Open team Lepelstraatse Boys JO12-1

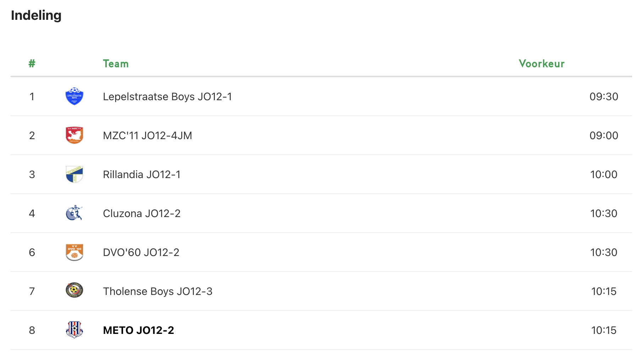click(x=167, y=97)
